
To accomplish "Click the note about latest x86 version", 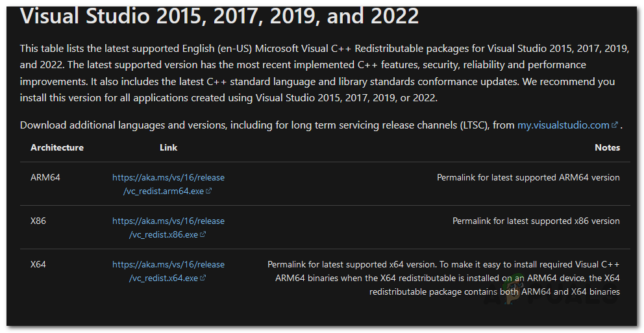I will 536,221.
